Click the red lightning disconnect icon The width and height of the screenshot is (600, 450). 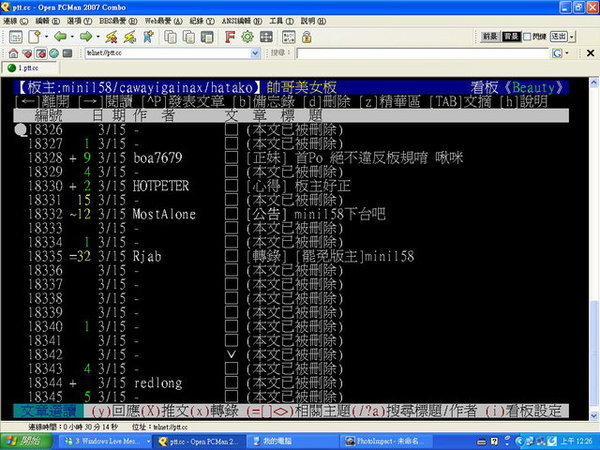point(111,37)
